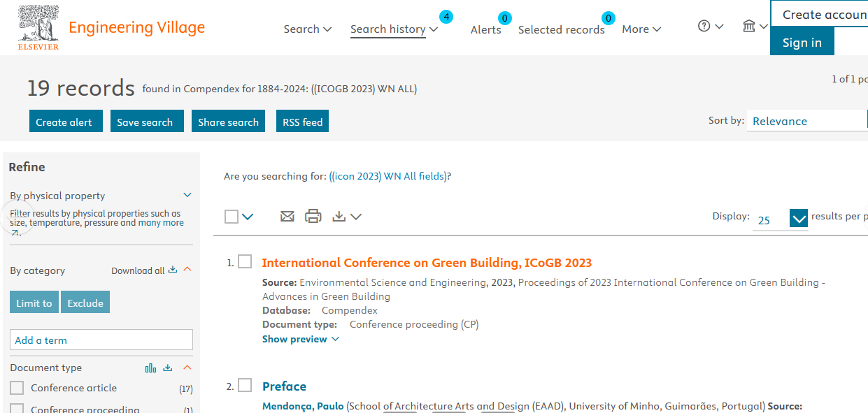Click the Selected records count badge

pos(609,18)
